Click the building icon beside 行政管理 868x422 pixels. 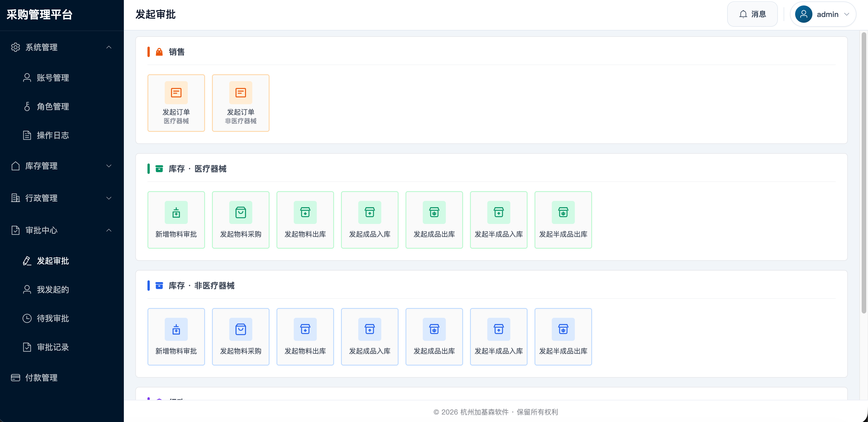point(16,198)
